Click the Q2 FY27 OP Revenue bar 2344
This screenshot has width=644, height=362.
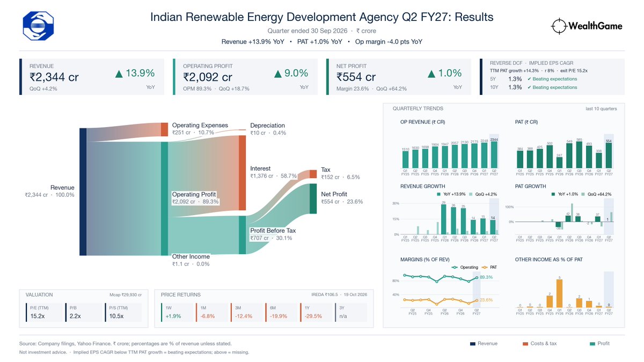pyautogui.click(x=494, y=156)
